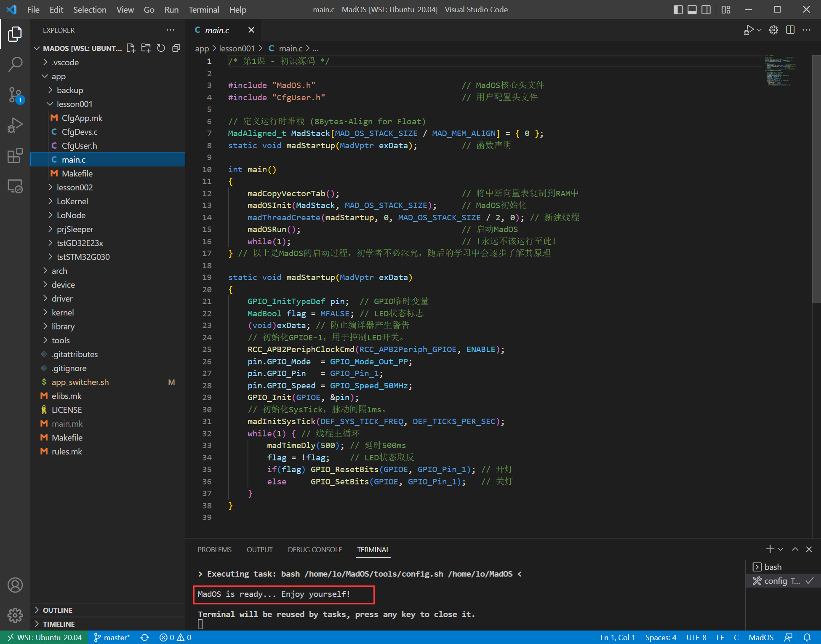
Task: Open Manage gear menu in activity bar
Action: [x=15, y=615]
